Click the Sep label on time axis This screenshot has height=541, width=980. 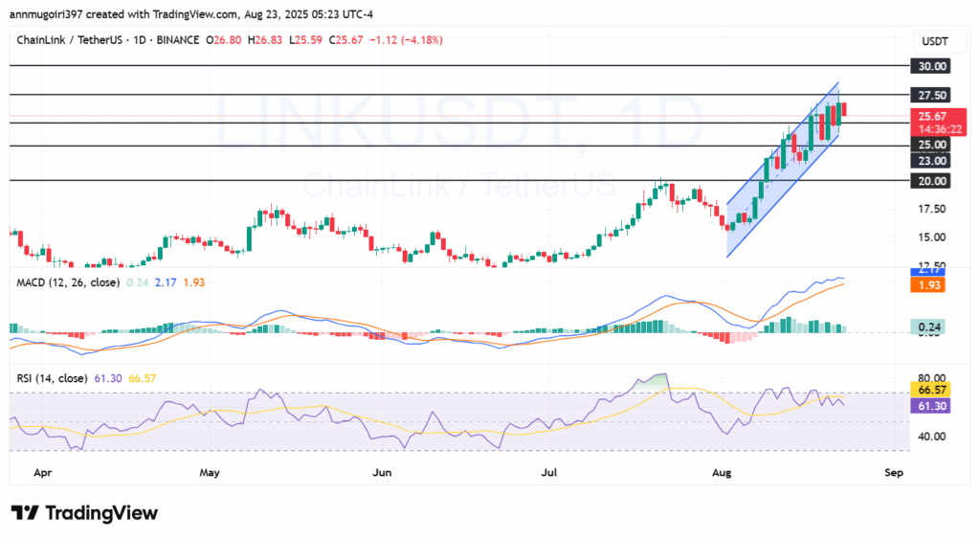(894, 473)
